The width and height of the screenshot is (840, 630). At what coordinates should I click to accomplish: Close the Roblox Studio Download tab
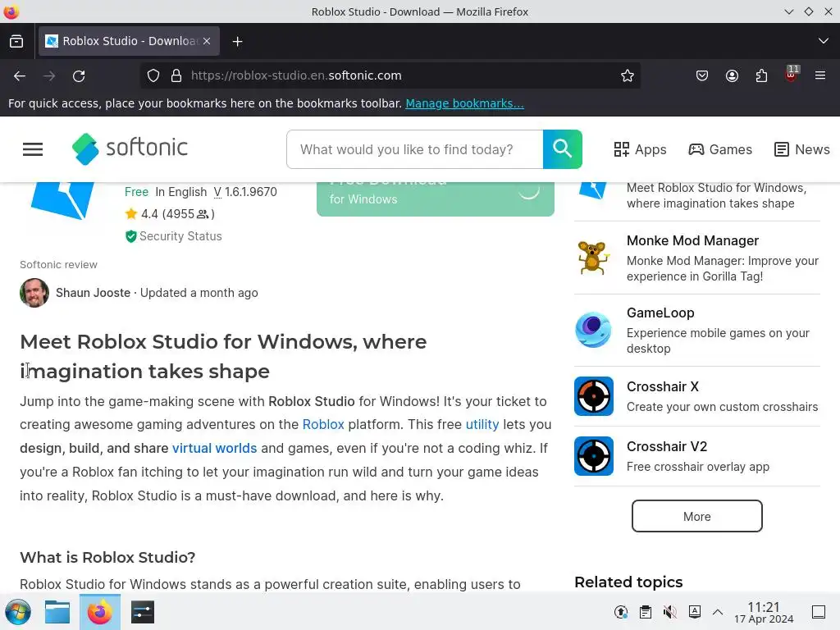pyautogui.click(x=207, y=41)
